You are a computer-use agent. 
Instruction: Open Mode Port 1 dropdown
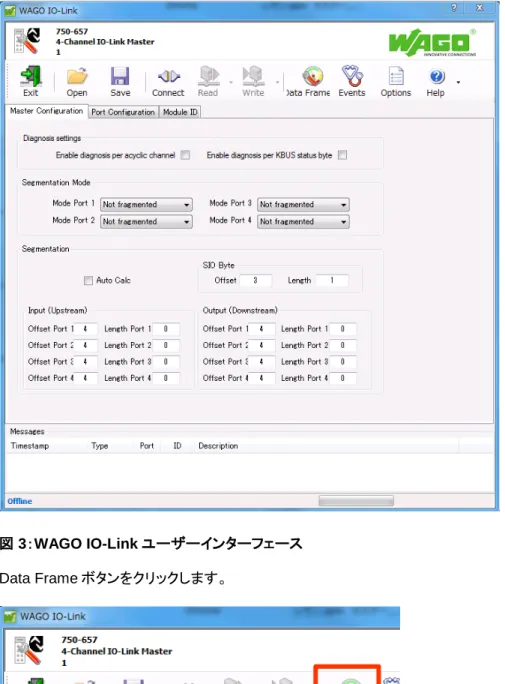pyautogui.click(x=146, y=204)
